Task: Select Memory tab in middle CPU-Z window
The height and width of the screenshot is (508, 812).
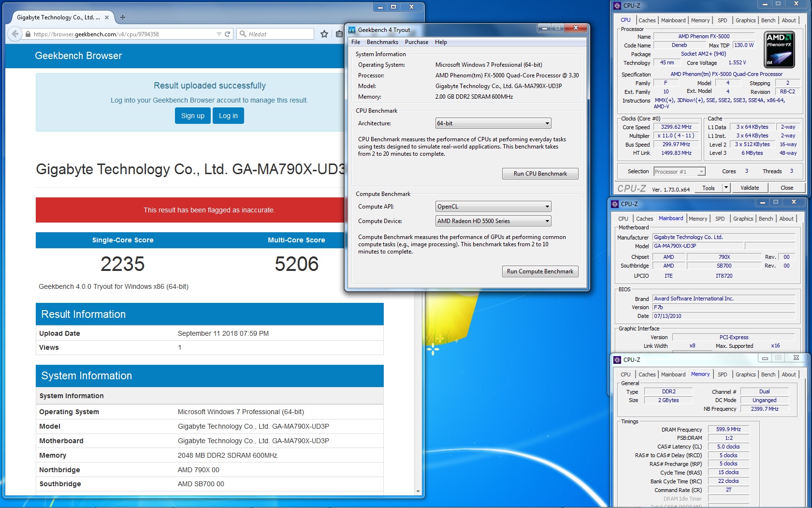Action: (x=698, y=219)
